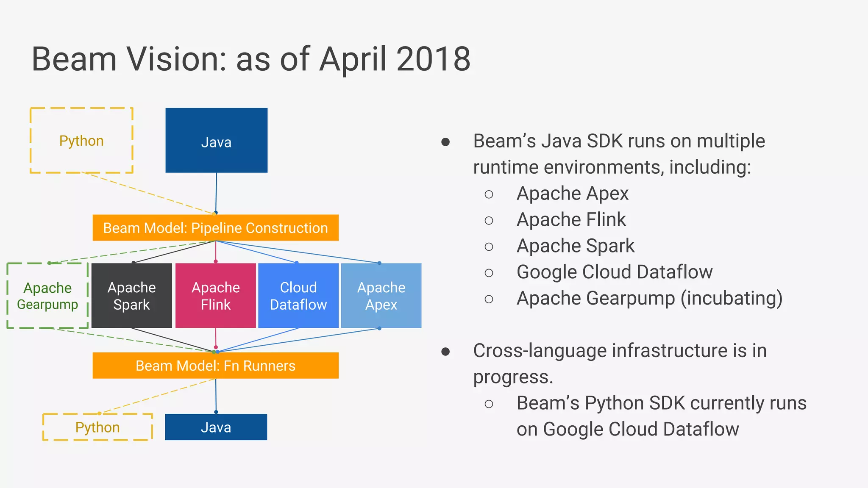868x488 pixels.
Task: Click the Apache Apex bullet text
Action: pyautogui.click(x=572, y=194)
